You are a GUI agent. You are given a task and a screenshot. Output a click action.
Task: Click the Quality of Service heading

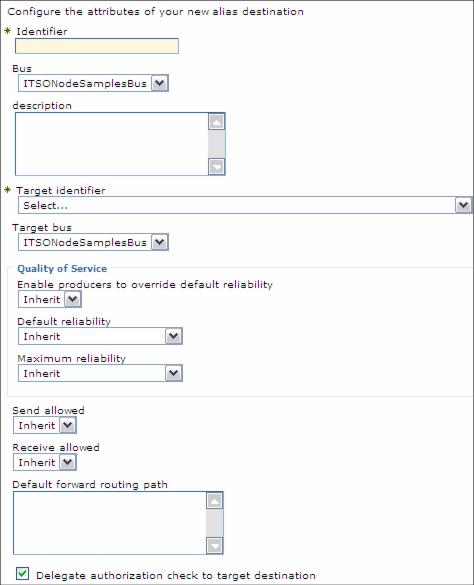62,269
